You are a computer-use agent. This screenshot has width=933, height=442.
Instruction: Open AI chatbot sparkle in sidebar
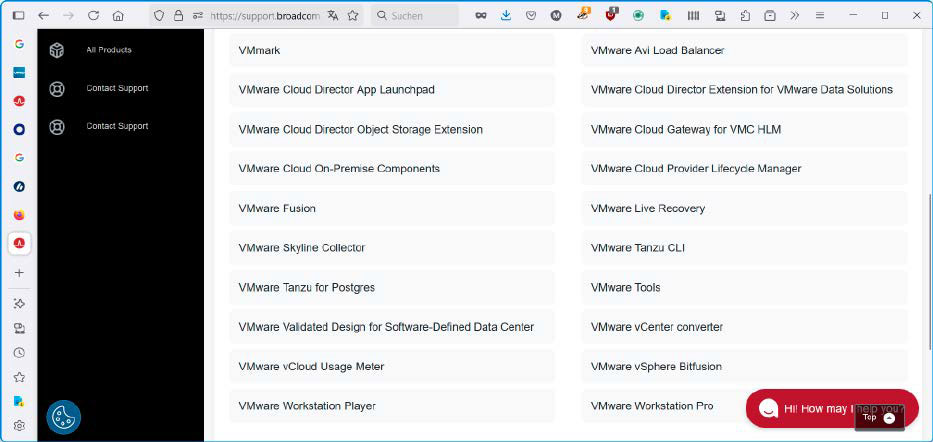19,303
